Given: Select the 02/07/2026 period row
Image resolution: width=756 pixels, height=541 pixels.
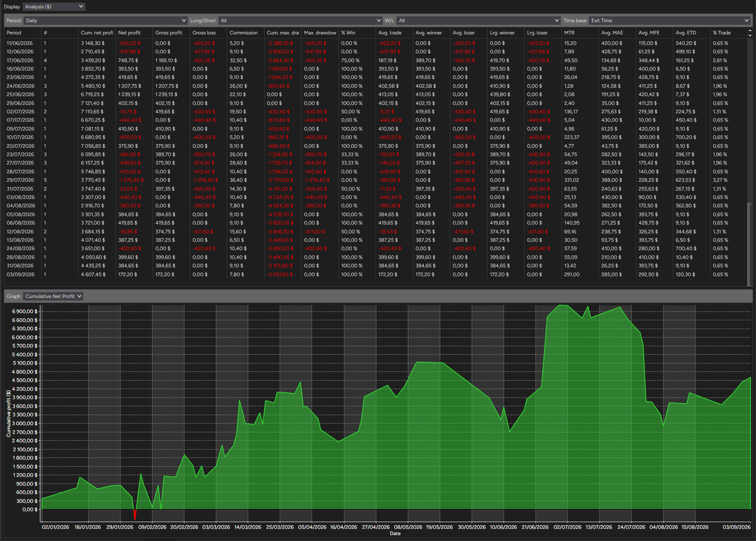Looking at the screenshot, I should click(376, 112).
